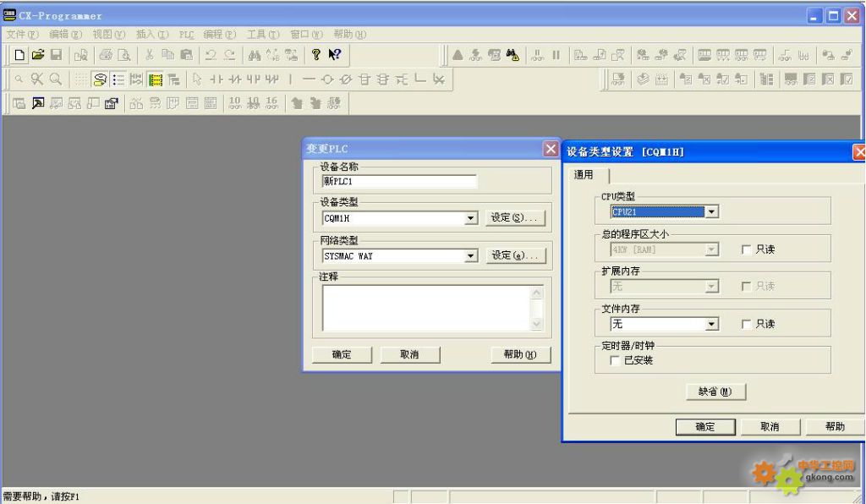Click the Paste clipboard icon
The height and width of the screenshot is (504, 866).
coord(187,55)
